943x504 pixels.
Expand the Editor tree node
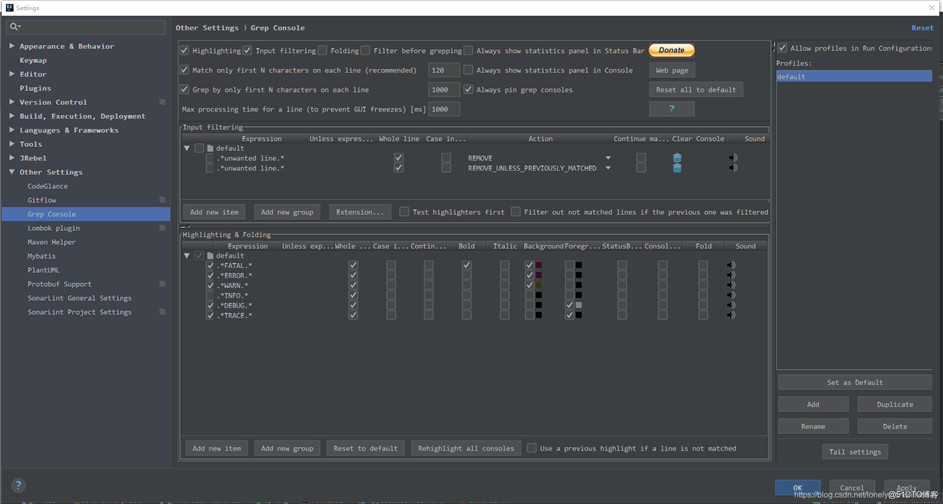(11, 74)
